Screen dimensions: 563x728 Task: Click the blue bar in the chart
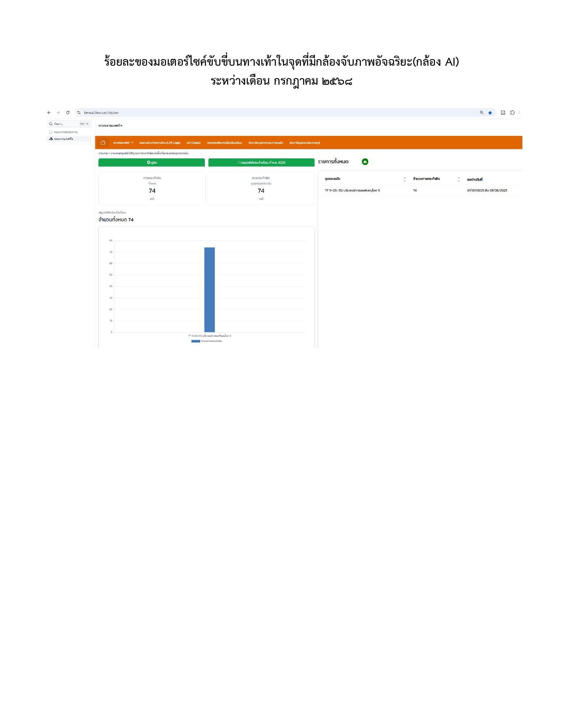(x=210, y=290)
